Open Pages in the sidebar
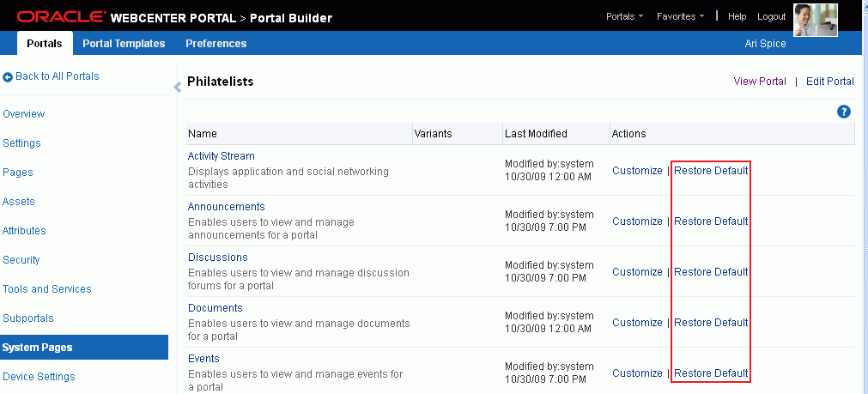This screenshot has width=868, height=394. 18,173
